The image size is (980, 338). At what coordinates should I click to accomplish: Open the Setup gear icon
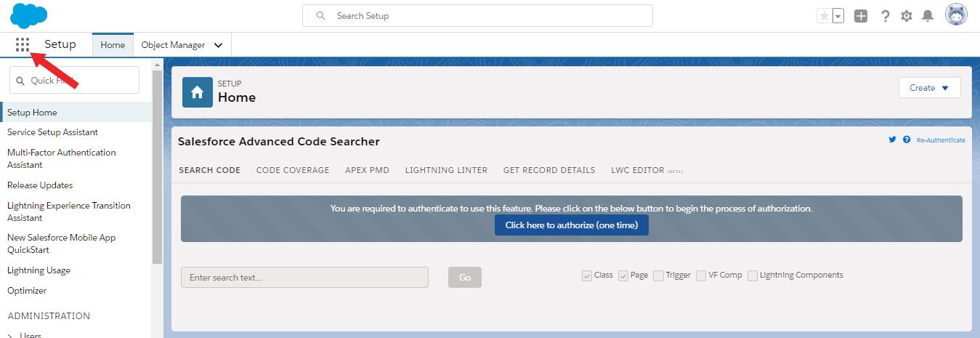click(907, 16)
